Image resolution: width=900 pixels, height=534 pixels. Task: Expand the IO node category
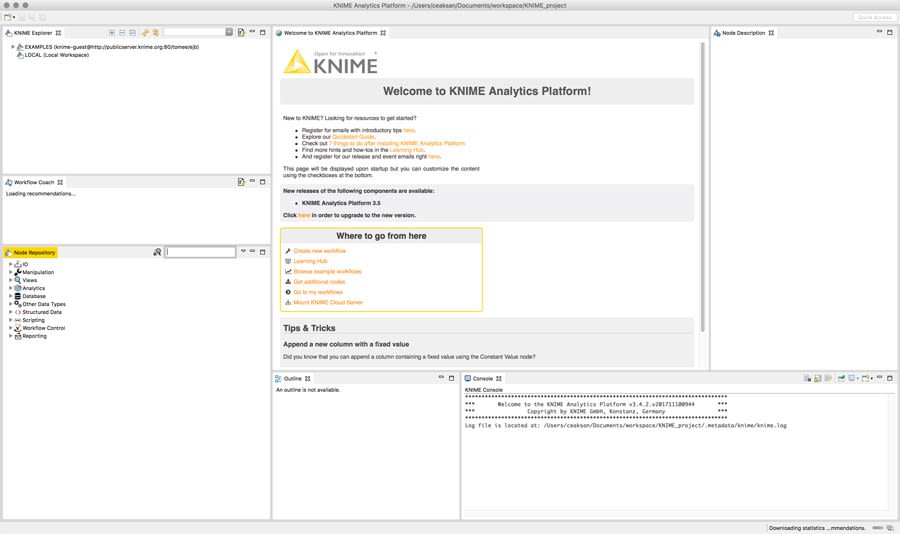(10, 264)
